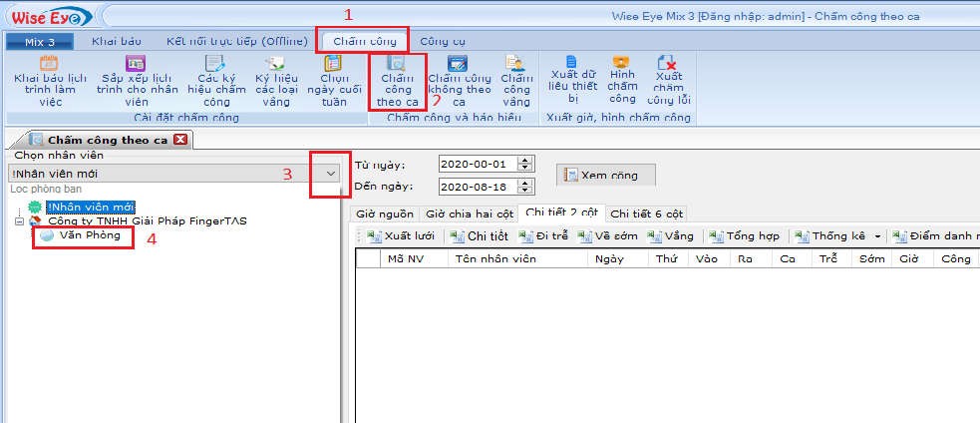Open the Công cụ ribbon tab

pos(442,41)
